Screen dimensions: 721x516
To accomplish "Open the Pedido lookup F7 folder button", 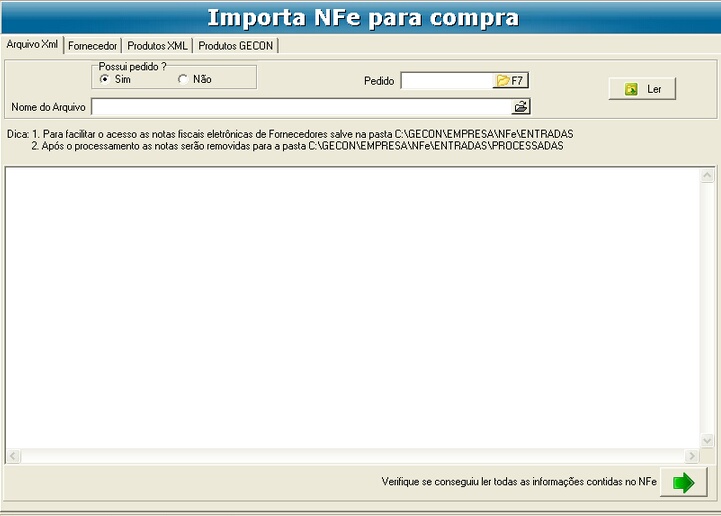I will tap(510, 80).
